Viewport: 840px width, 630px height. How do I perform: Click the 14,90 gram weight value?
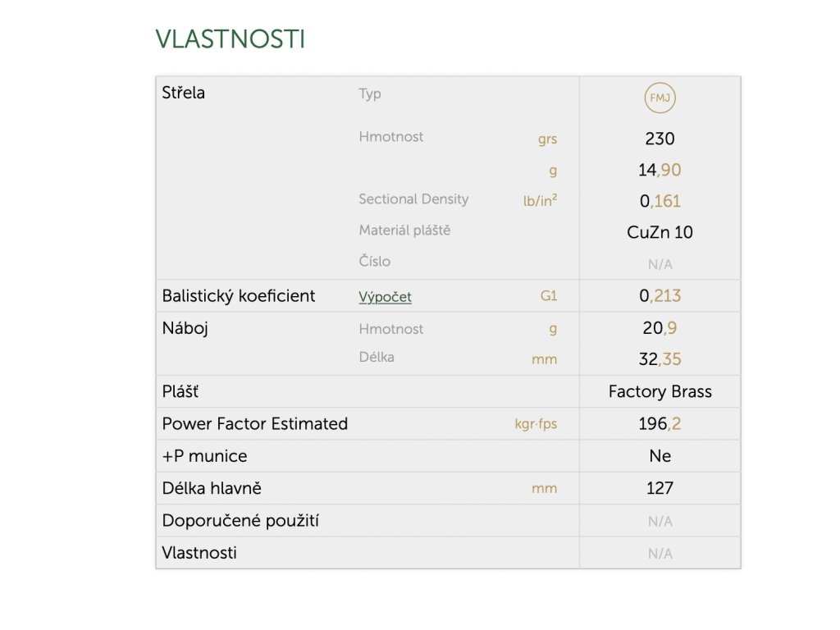click(660, 170)
